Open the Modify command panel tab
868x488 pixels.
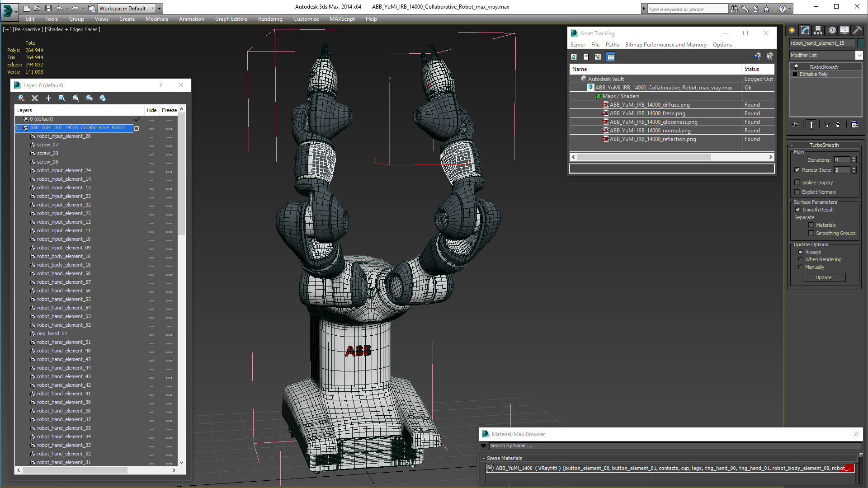click(805, 30)
